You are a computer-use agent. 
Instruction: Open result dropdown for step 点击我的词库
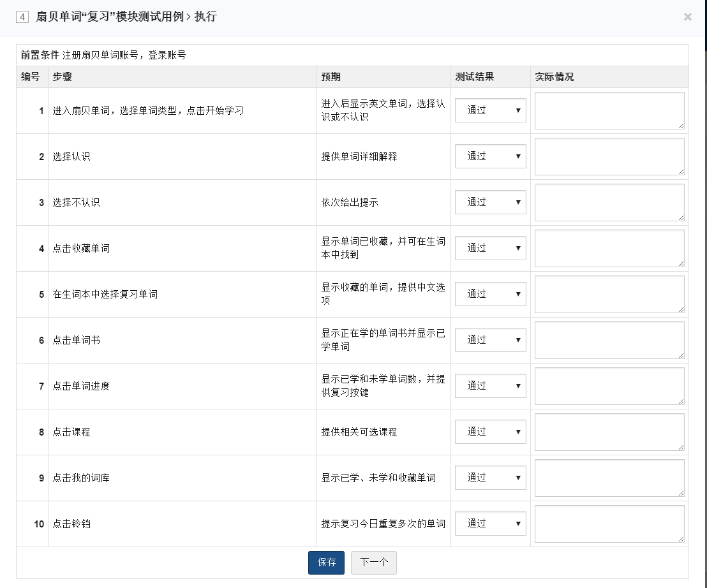[x=491, y=478]
